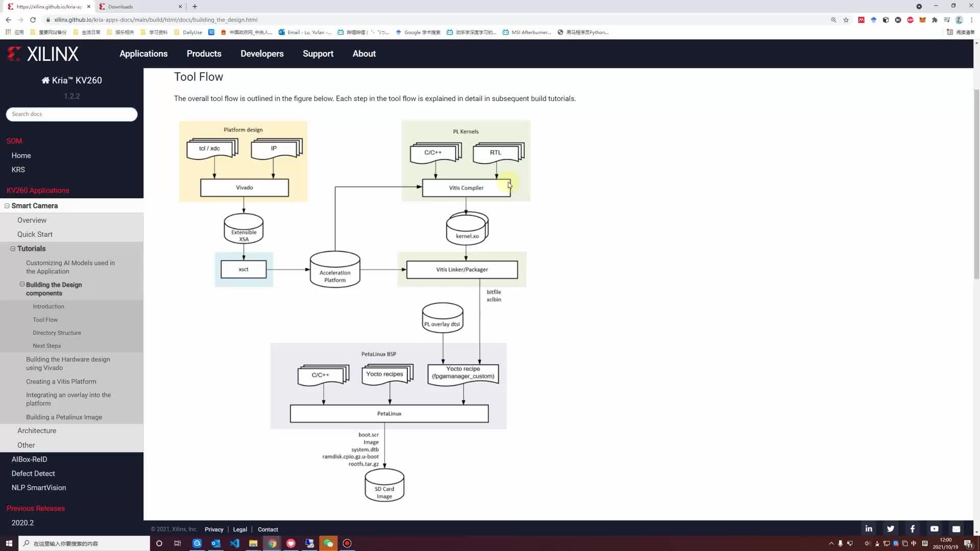Open the Kria KV260 home icon link
Screen dimensions: 980x551
coord(45,80)
